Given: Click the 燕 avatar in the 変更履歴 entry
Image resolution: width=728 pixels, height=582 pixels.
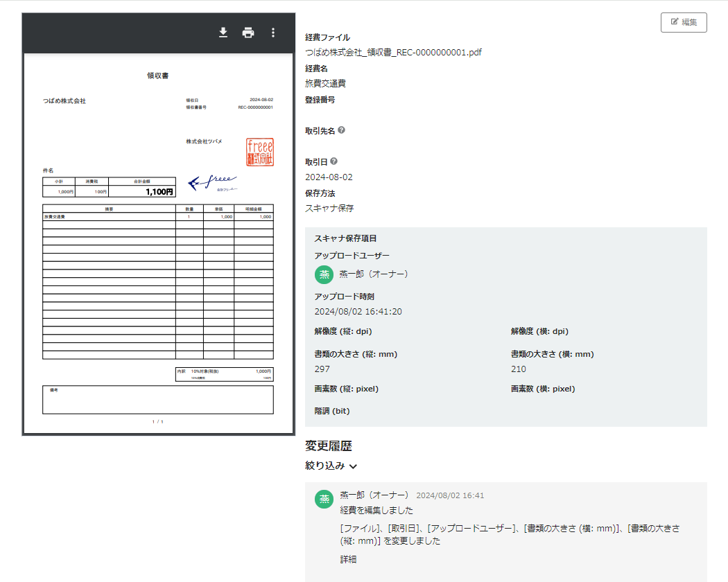Looking at the screenshot, I should coord(324,498).
